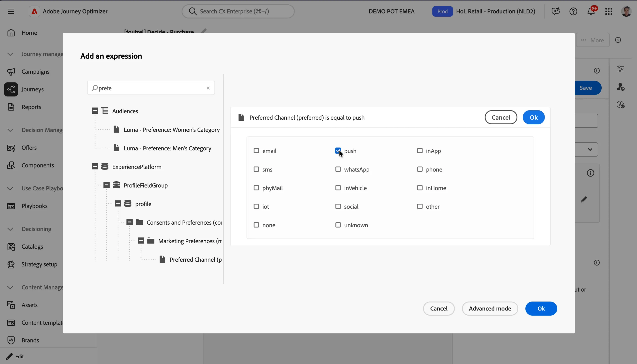This screenshot has height=364, width=637.
Task: Check the sms checkbox
Action: (x=256, y=169)
